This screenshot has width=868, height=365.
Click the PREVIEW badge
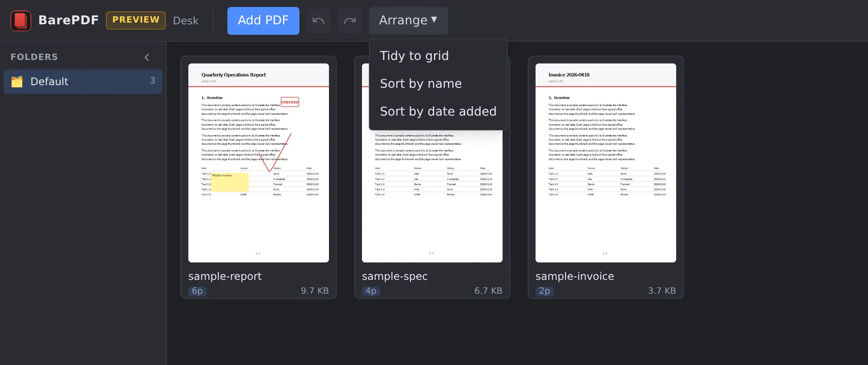click(136, 20)
